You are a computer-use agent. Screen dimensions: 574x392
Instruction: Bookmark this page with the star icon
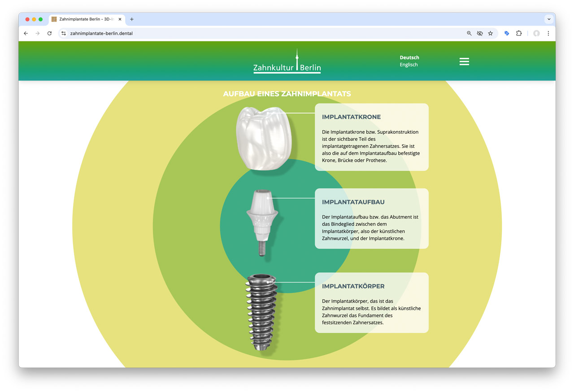pos(490,33)
